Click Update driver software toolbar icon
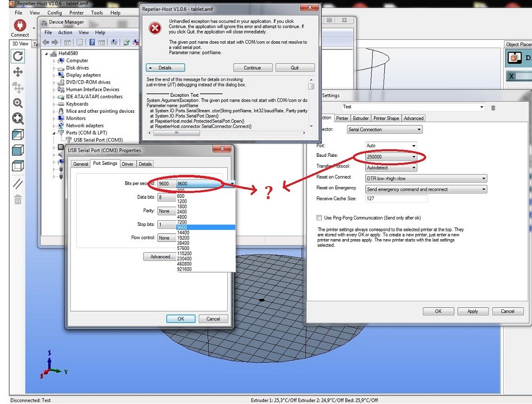The image size is (532, 404). (x=127, y=43)
